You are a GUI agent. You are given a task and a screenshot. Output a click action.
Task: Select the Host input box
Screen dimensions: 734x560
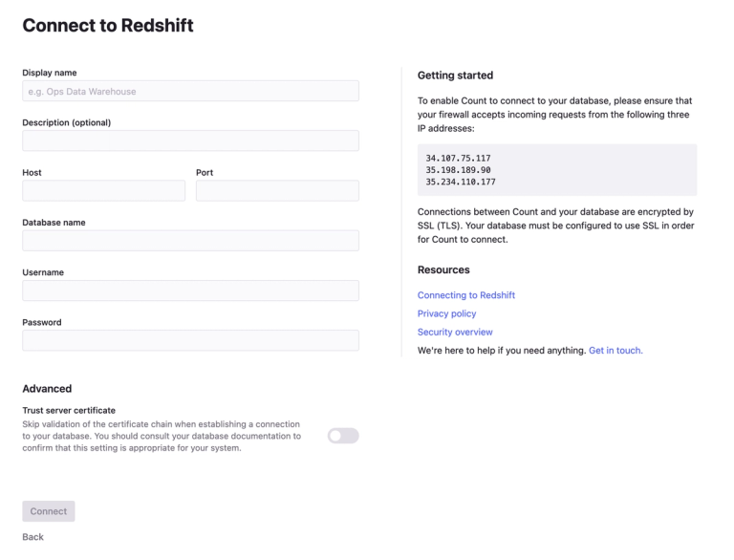103,190
